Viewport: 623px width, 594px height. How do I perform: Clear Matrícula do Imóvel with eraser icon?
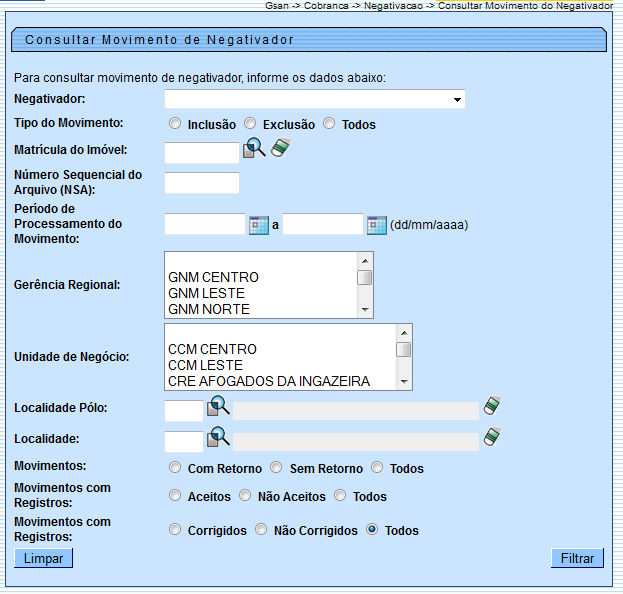(279, 149)
